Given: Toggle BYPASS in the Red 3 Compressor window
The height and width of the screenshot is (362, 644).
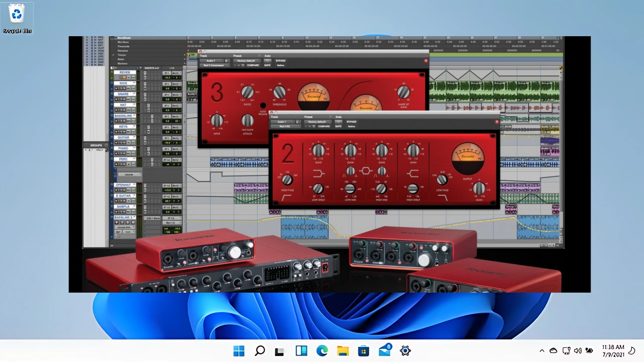Looking at the screenshot, I should coord(281,61).
